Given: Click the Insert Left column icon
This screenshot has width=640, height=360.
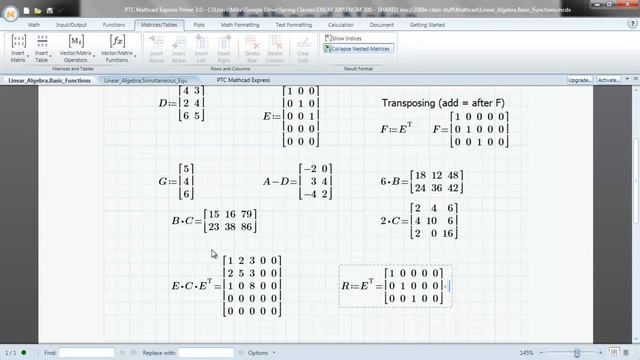Looking at the screenshot, I should tap(201, 42).
